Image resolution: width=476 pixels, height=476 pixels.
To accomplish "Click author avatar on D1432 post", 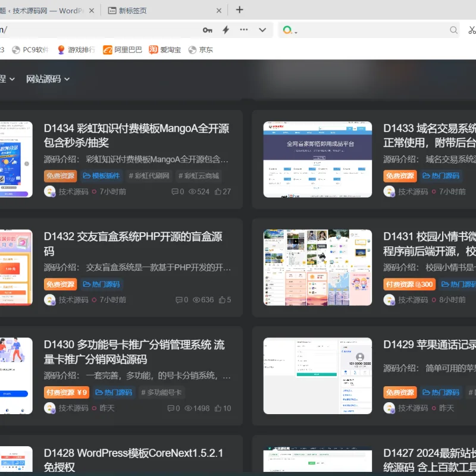I will (50, 300).
